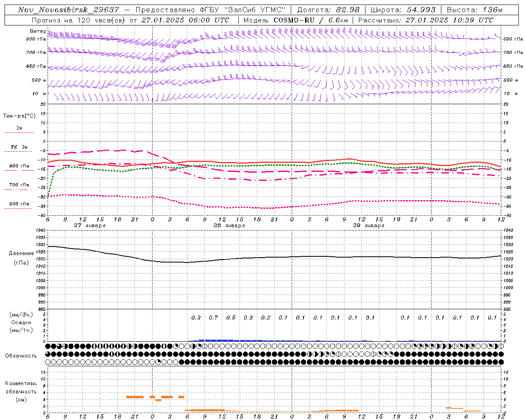Viewport: 525px width, 420px height.
Task: Click the forecast start text 27.01.2025 06:00 UTC
Action: click(x=185, y=20)
